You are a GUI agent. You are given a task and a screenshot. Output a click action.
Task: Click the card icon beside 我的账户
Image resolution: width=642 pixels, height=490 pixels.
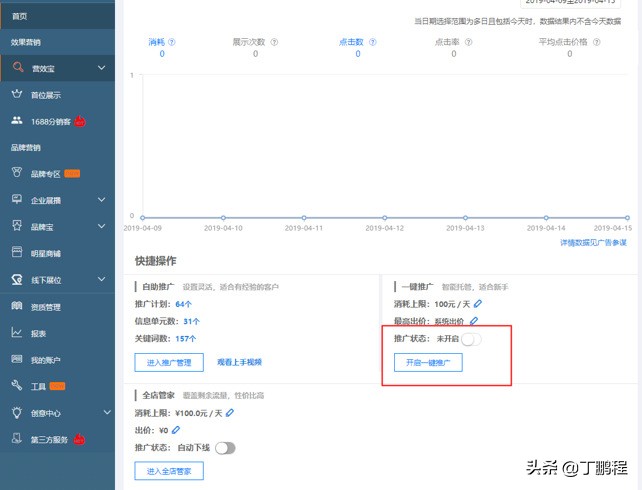click(17, 359)
